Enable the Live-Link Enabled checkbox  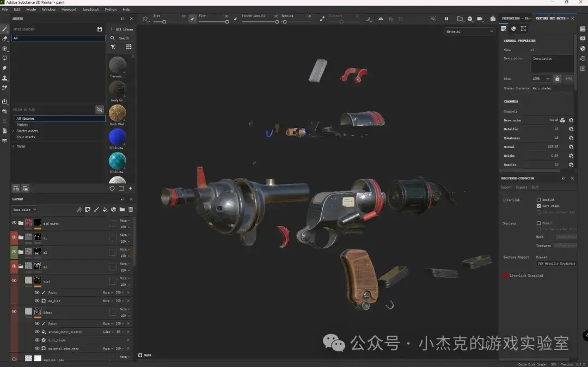539,200
